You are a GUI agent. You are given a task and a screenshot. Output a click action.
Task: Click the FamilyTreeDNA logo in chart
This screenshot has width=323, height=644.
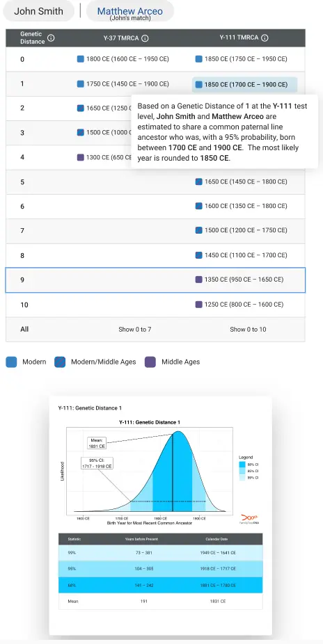pos(249,519)
